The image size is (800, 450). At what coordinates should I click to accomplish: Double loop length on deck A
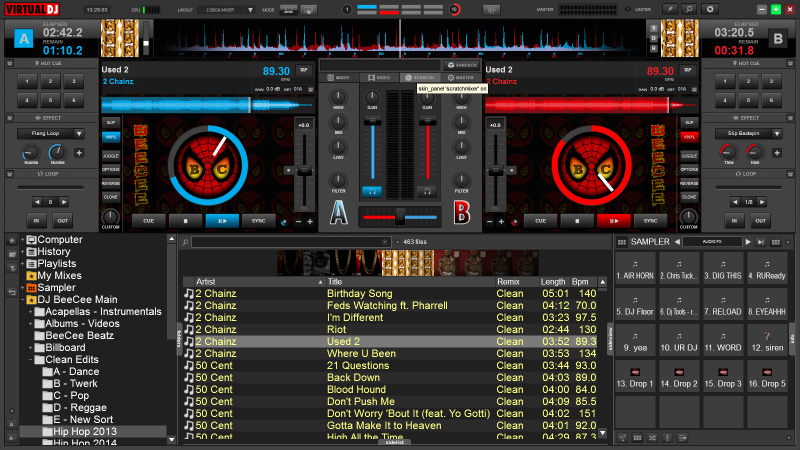(x=64, y=202)
